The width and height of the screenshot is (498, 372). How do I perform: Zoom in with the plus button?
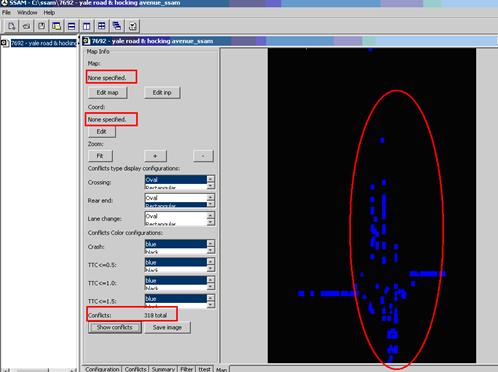pyautogui.click(x=155, y=156)
